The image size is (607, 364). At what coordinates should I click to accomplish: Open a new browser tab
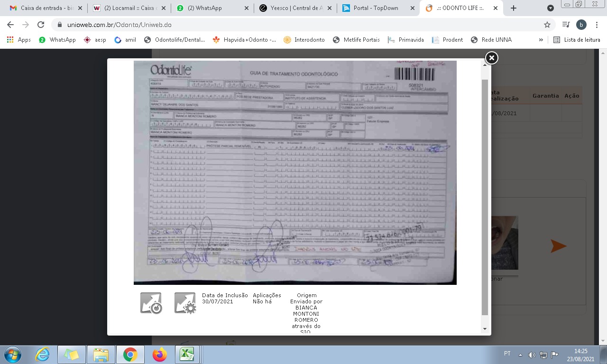click(x=513, y=8)
